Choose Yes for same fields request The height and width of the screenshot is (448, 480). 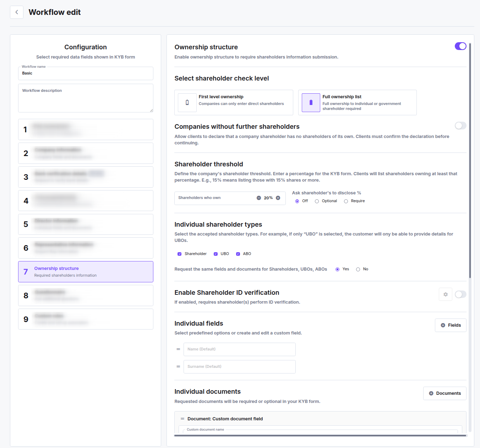[337, 269]
